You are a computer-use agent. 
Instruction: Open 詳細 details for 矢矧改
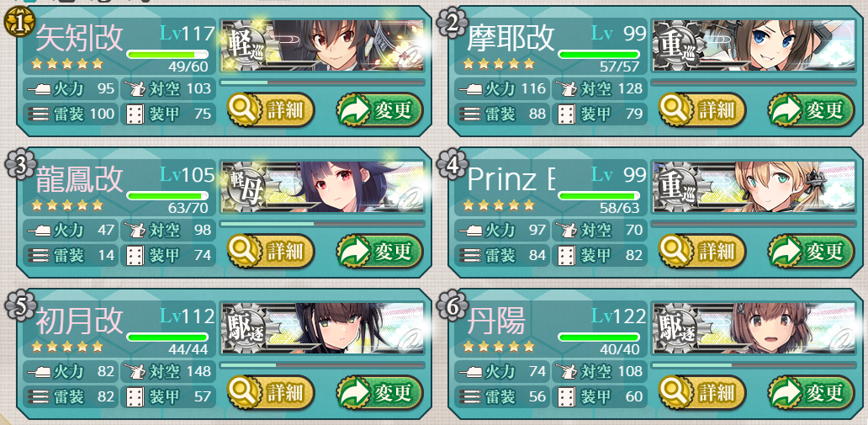pyautogui.click(x=271, y=109)
